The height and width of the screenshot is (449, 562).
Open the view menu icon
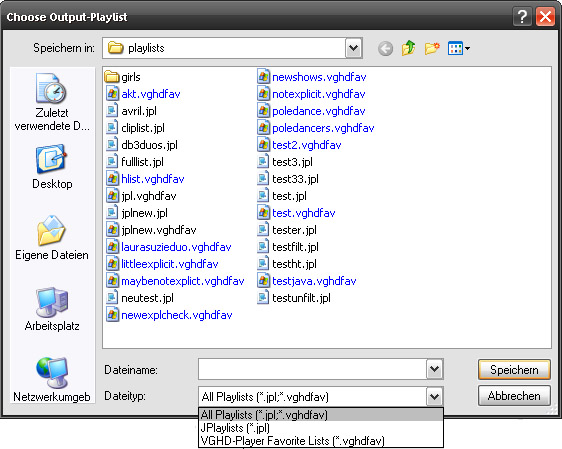coord(458,48)
